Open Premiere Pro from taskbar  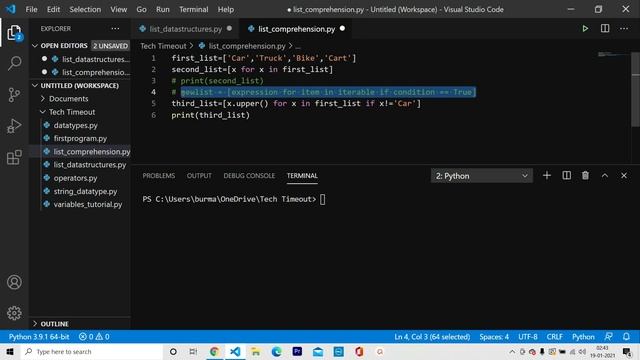297,351
